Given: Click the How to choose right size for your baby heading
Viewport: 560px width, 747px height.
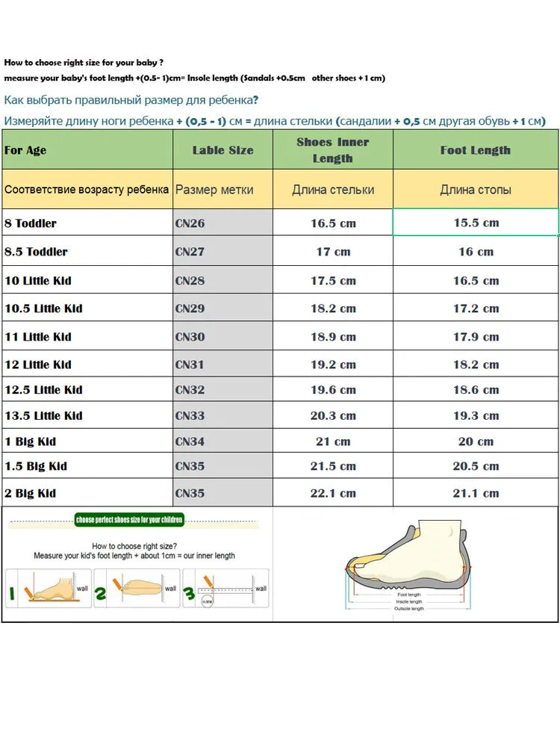Looking at the screenshot, I should [84, 63].
